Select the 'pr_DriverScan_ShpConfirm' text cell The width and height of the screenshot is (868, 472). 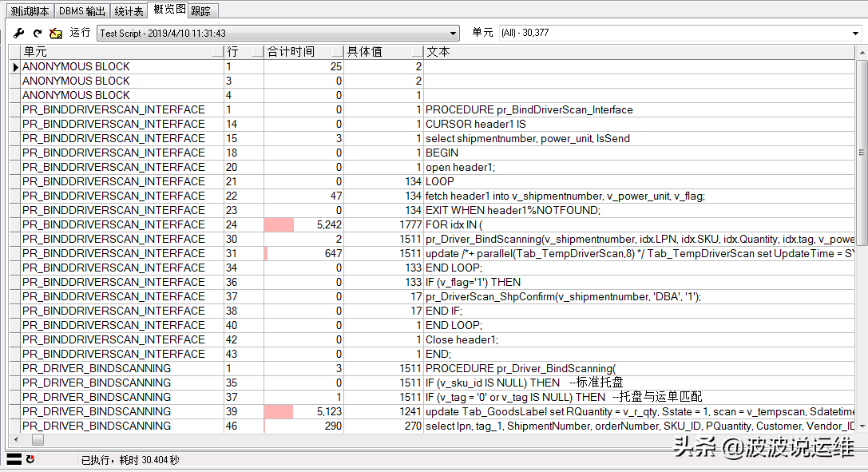(x=640, y=296)
